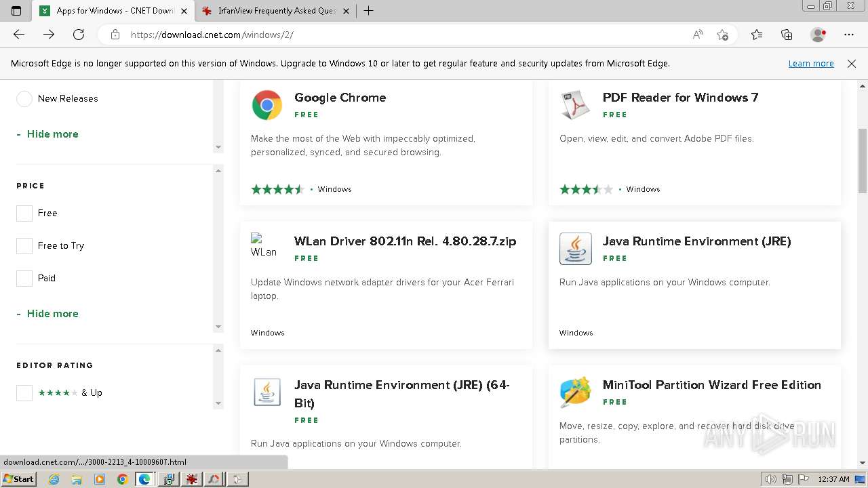Open a new browser tab
Screen dimensions: 868x488
[x=368, y=11]
